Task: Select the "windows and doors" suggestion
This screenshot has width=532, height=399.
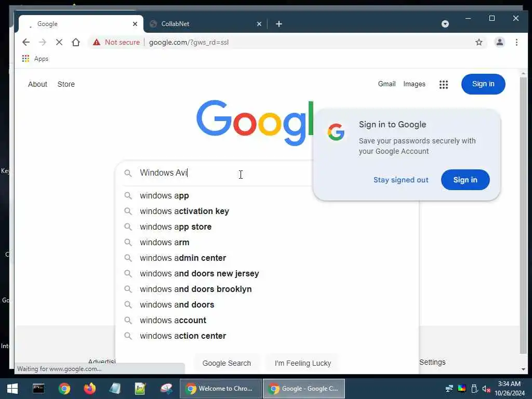Action: click(x=268, y=304)
